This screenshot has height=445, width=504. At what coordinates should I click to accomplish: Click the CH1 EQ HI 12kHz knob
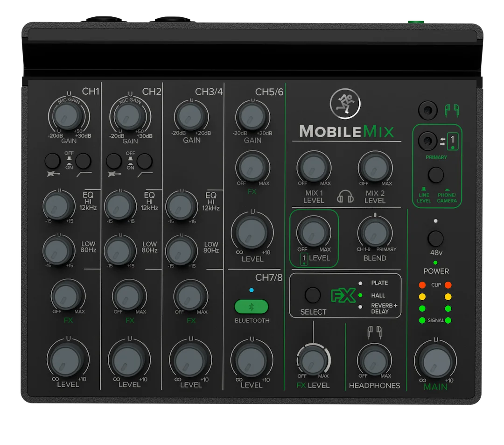point(58,206)
